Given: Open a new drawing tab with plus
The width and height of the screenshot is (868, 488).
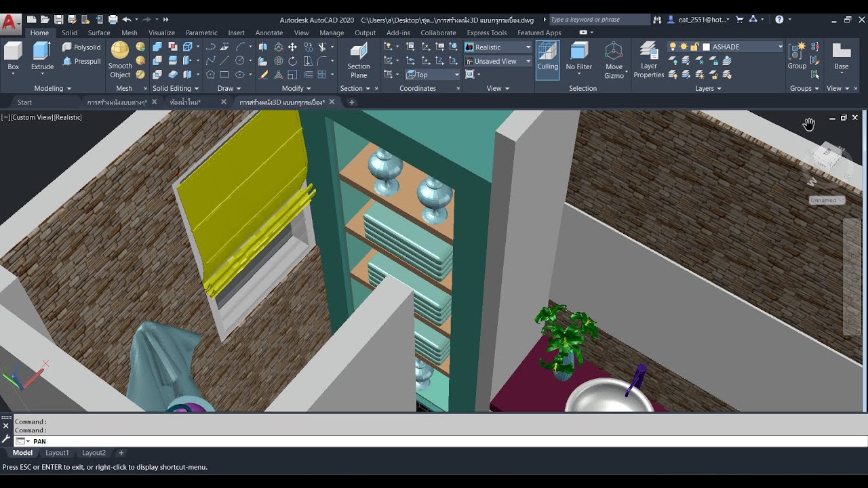Looking at the screenshot, I should pos(351,102).
